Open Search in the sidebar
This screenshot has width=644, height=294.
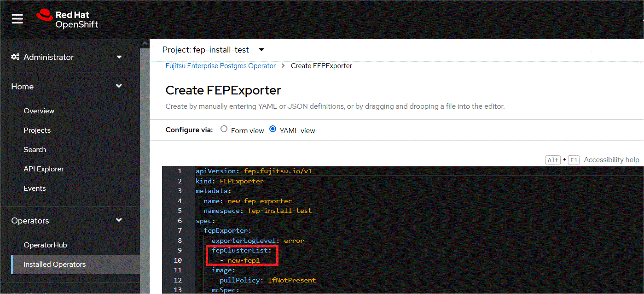[35, 150]
